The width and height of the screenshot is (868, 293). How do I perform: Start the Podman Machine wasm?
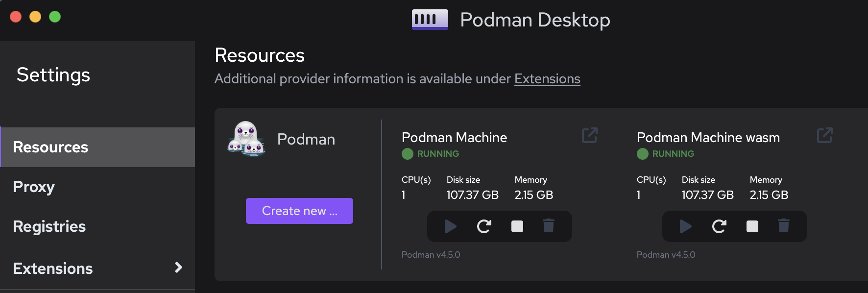(x=685, y=226)
